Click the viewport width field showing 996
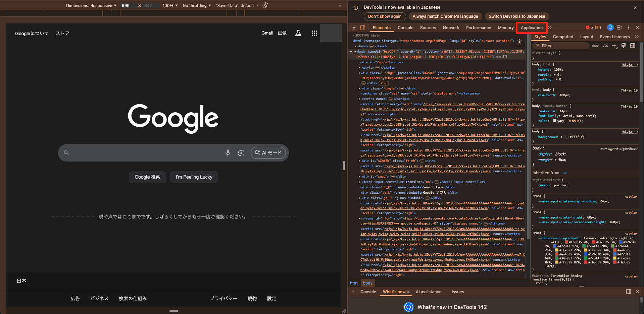644x314 pixels. [x=128, y=5]
